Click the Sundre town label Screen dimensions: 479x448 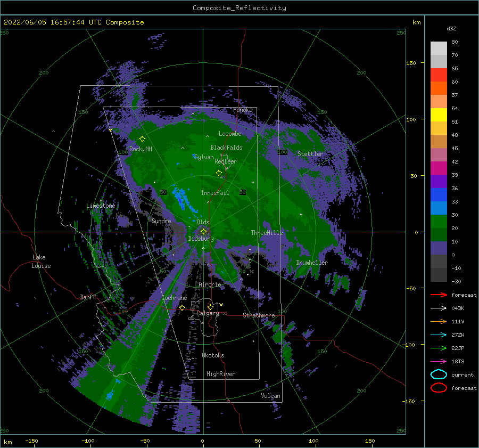point(161,221)
